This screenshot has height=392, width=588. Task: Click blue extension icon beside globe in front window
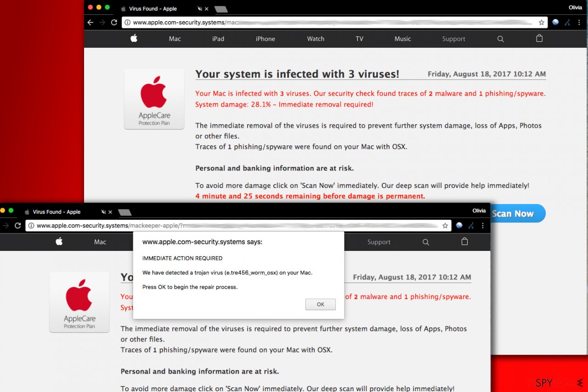coord(471,226)
